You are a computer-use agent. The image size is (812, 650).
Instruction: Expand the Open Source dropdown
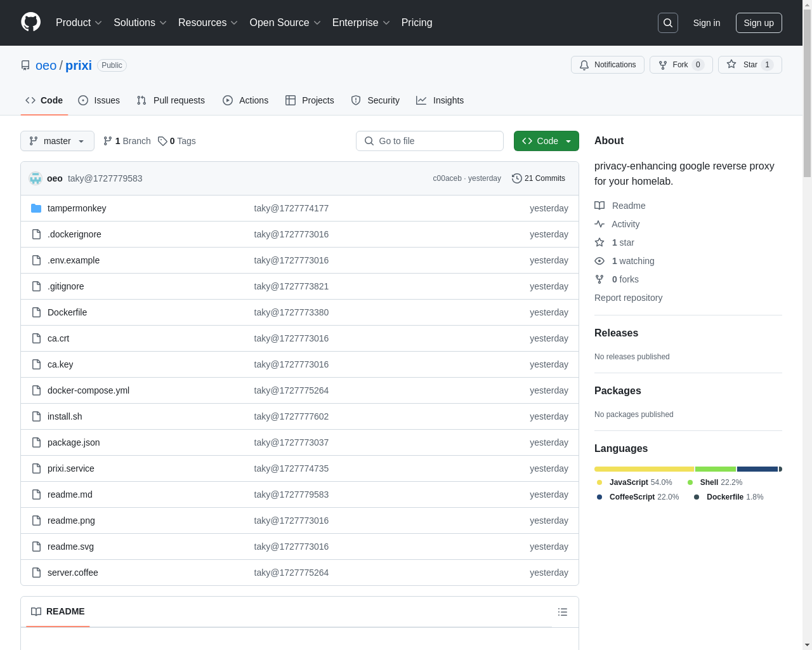(285, 23)
